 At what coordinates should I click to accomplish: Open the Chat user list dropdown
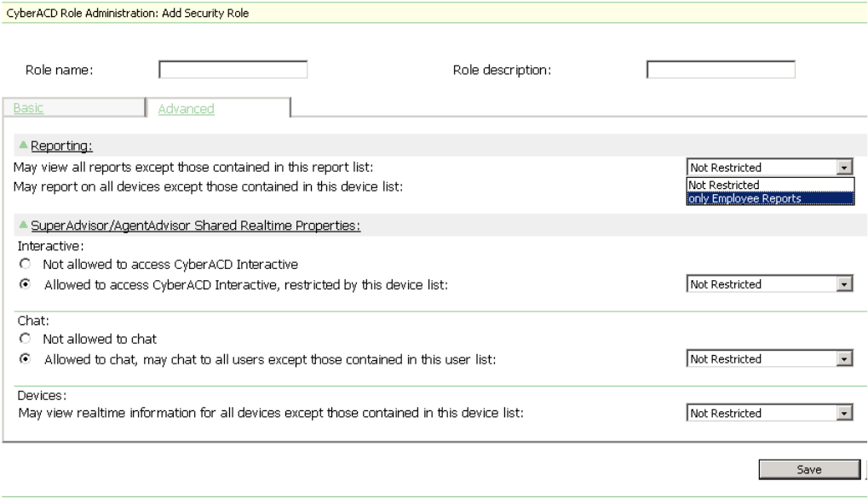pyautogui.click(x=844, y=360)
